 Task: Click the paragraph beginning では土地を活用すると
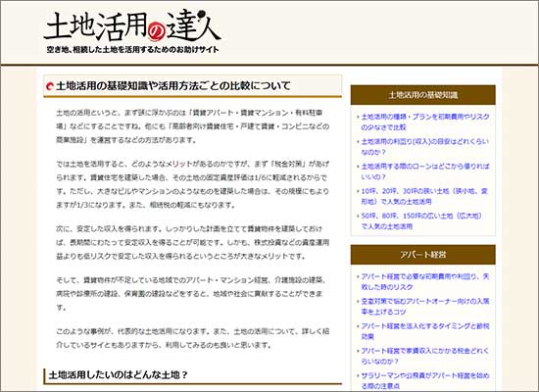coord(193,184)
